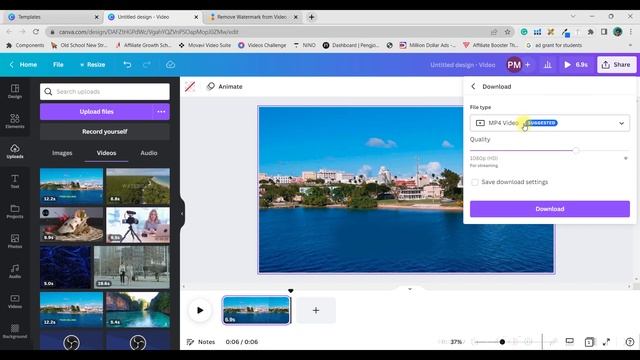640x360 pixels.
Task: Switch to the Videos uploads tab
Action: pyautogui.click(x=106, y=153)
